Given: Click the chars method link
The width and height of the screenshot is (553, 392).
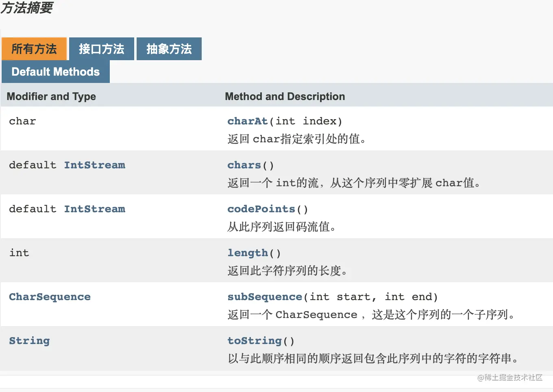Looking at the screenshot, I should (x=244, y=165).
